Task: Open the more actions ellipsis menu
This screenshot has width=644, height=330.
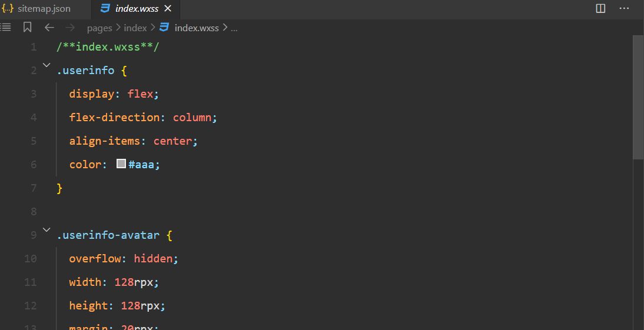Action: click(624, 8)
